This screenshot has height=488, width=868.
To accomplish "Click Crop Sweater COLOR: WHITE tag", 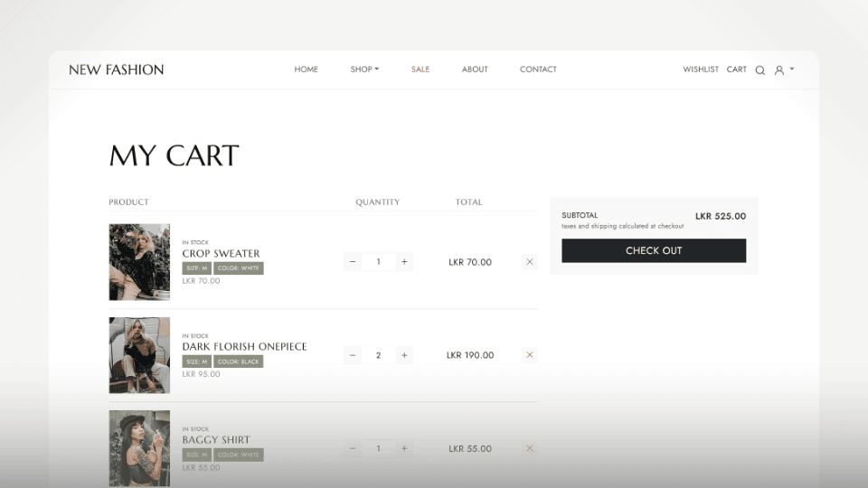I will point(239,268).
